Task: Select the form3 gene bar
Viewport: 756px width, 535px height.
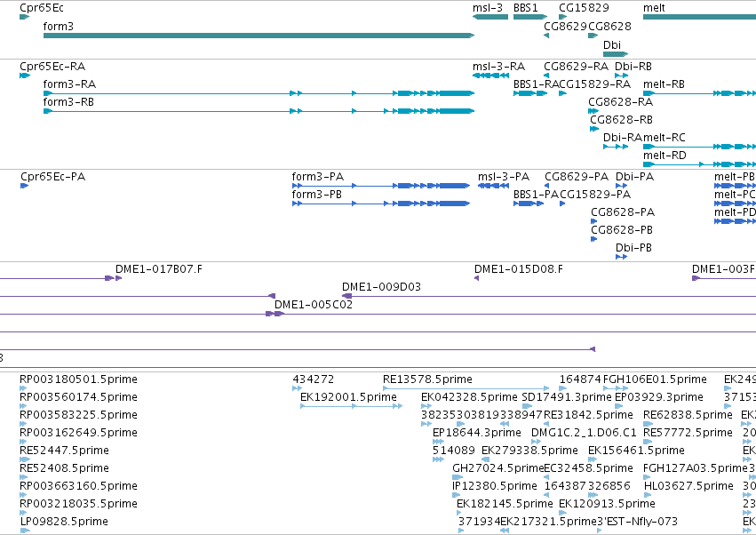Action: pyautogui.click(x=259, y=36)
